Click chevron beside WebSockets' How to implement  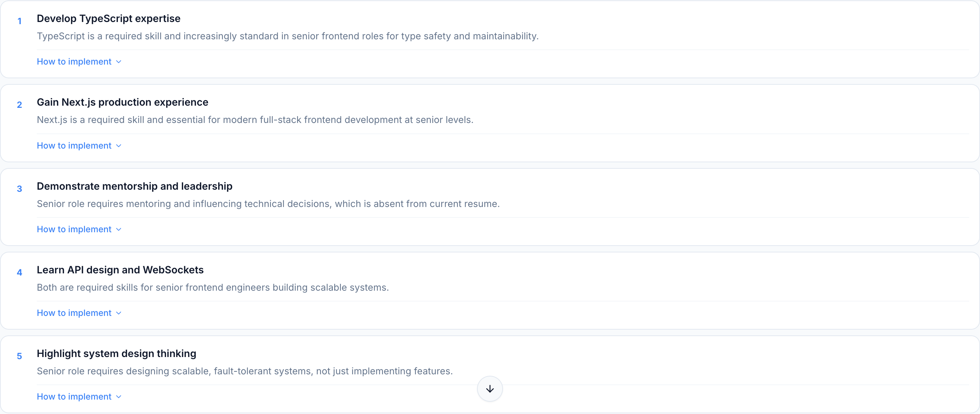point(119,313)
